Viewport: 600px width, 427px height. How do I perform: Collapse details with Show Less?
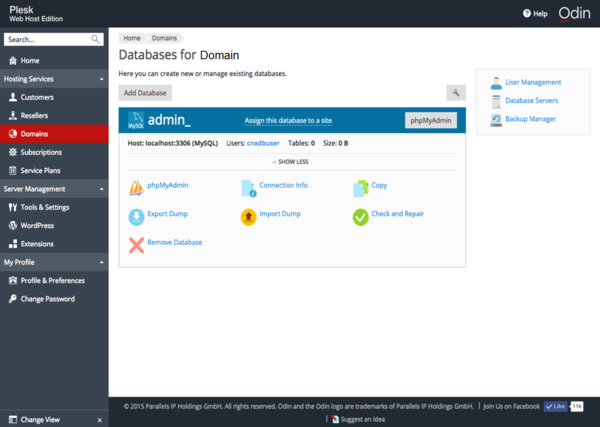[x=292, y=161]
